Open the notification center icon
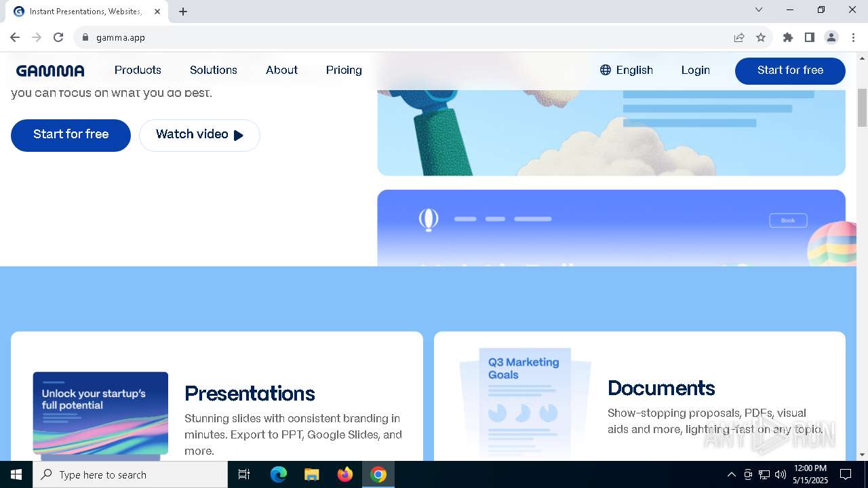This screenshot has height=488, width=868. coord(846,474)
